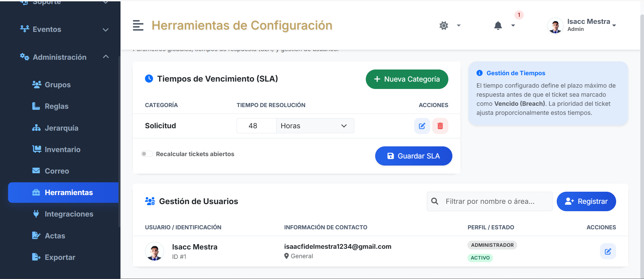The width and height of the screenshot is (644, 279).
Task: Click the hamburger menu icon
Action: 138,26
